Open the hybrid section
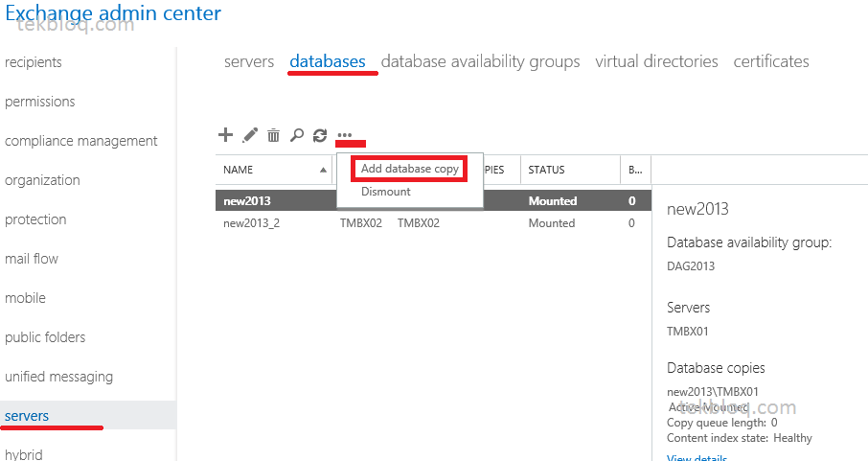This screenshot has width=868, height=461. 24,454
